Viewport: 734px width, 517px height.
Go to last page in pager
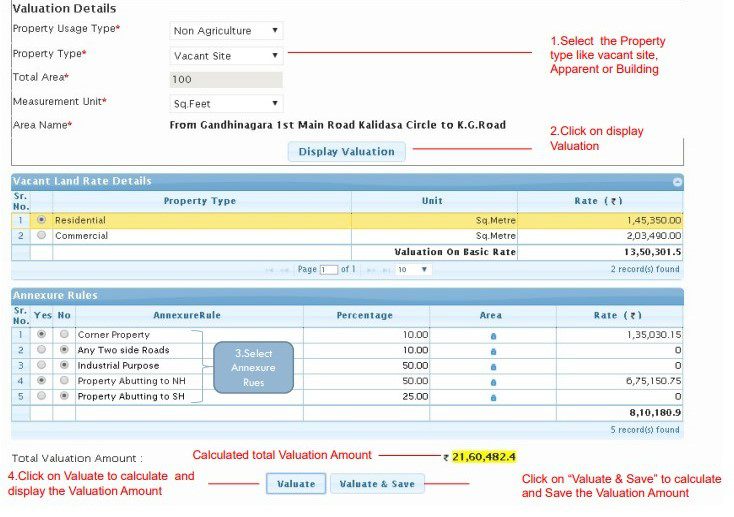point(386,270)
